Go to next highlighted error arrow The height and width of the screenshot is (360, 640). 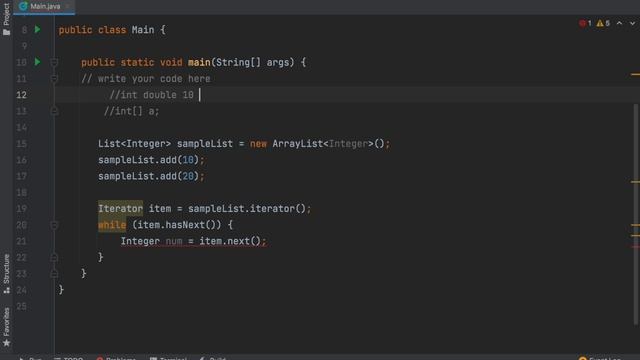[632, 23]
